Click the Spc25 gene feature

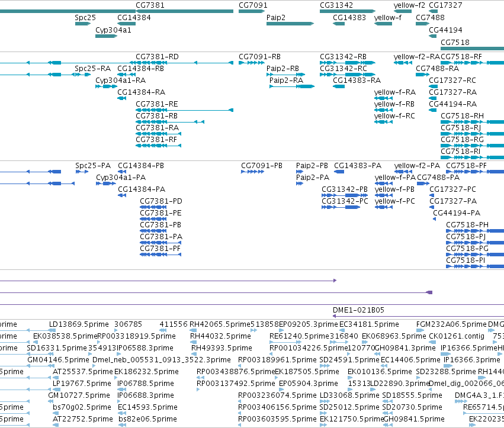[x=83, y=24]
